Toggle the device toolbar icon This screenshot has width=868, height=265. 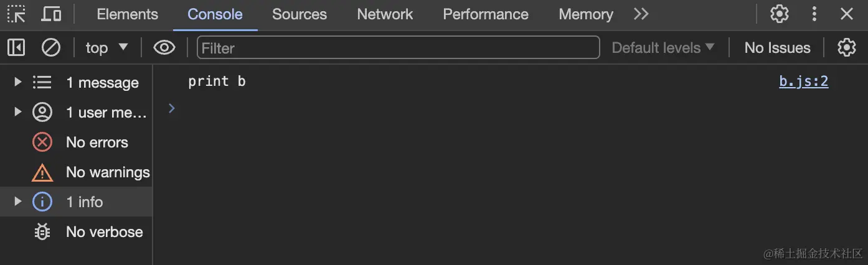(x=50, y=14)
